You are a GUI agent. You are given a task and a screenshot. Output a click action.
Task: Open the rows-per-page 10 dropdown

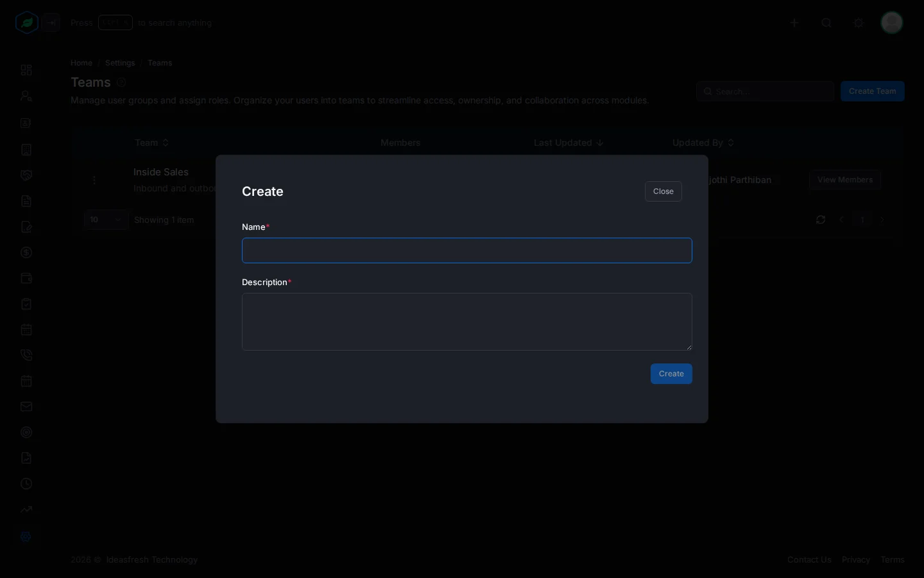[x=106, y=220]
